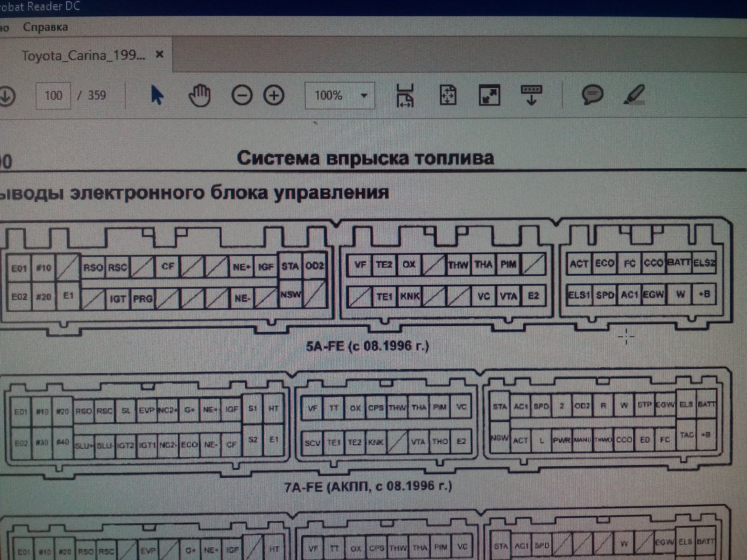Click the Zoom Out minus icon
This screenshot has height=560, width=747.
(x=241, y=95)
